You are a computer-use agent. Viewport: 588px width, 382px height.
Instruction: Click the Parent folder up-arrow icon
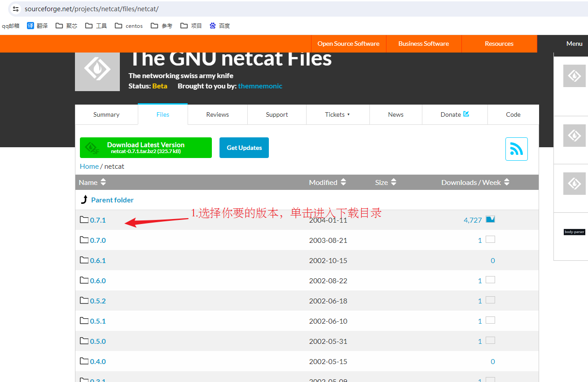[84, 200]
